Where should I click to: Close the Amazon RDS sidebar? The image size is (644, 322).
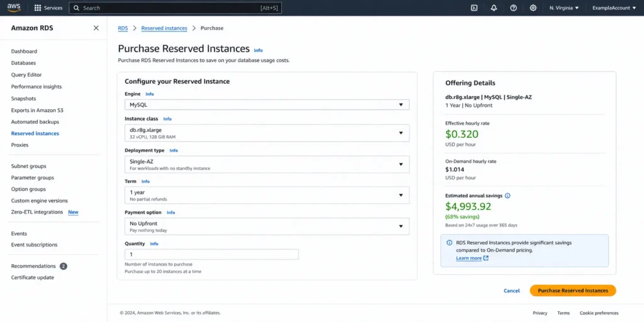(96, 28)
